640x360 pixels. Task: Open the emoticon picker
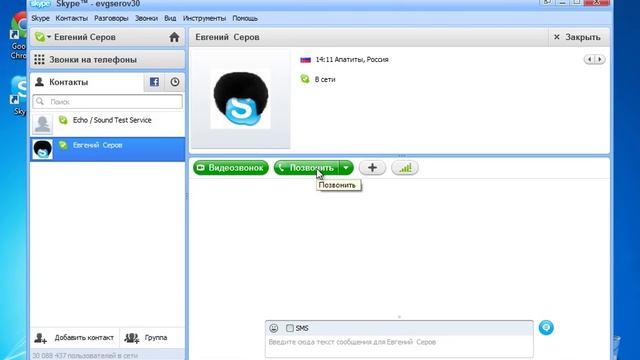[273, 328]
